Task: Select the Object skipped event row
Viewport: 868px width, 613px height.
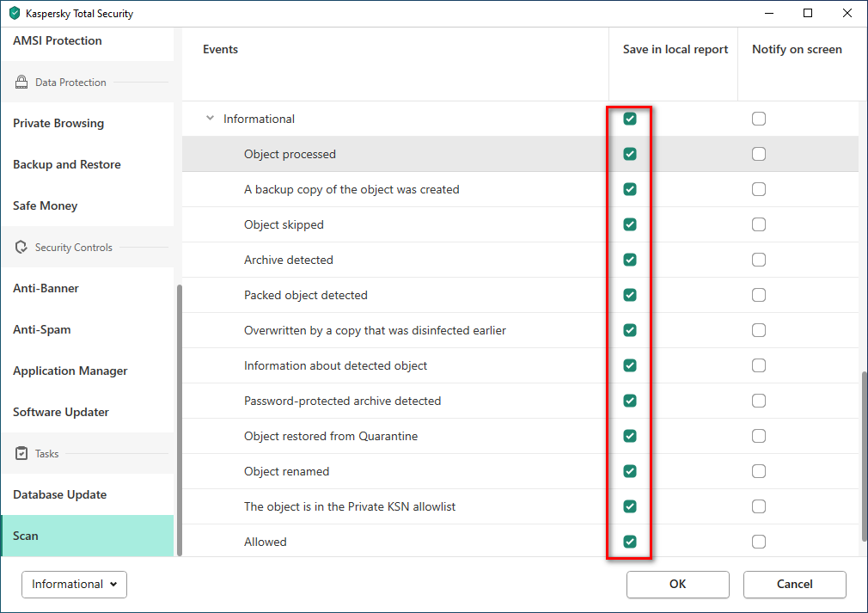Action: (x=520, y=224)
